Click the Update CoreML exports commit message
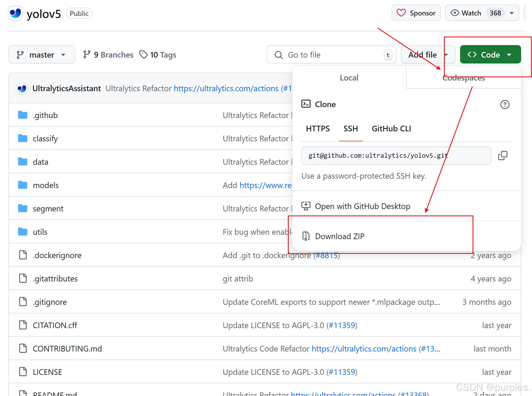The image size is (532, 396). 331,302
